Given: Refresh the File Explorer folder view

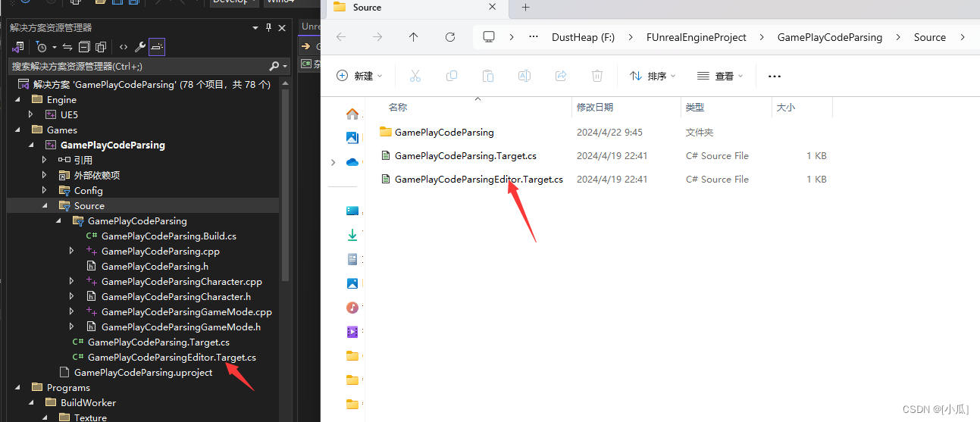Looking at the screenshot, I should click(x=449, y=37).
